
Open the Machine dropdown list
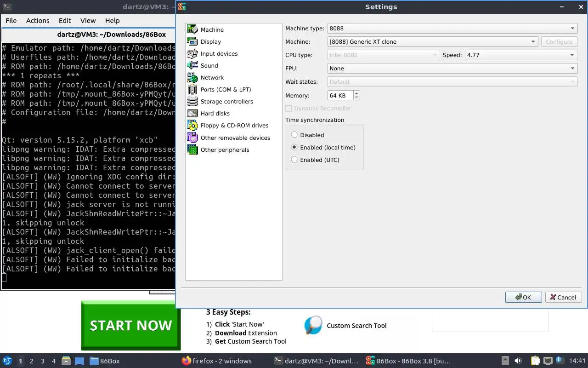click(433, 41)
